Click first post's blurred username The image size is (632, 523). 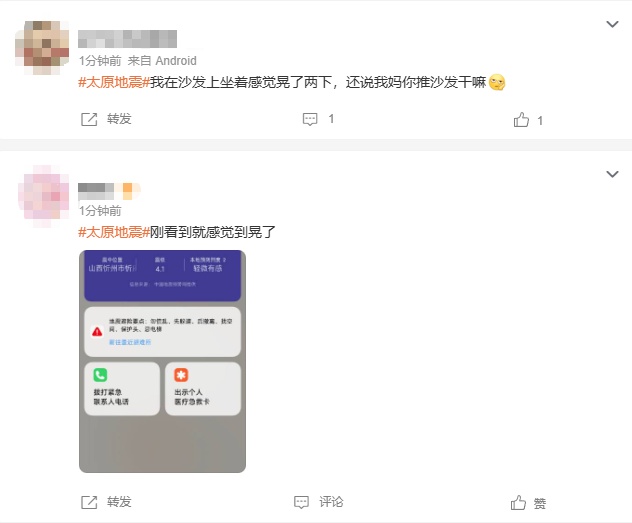tap(127, 39)
